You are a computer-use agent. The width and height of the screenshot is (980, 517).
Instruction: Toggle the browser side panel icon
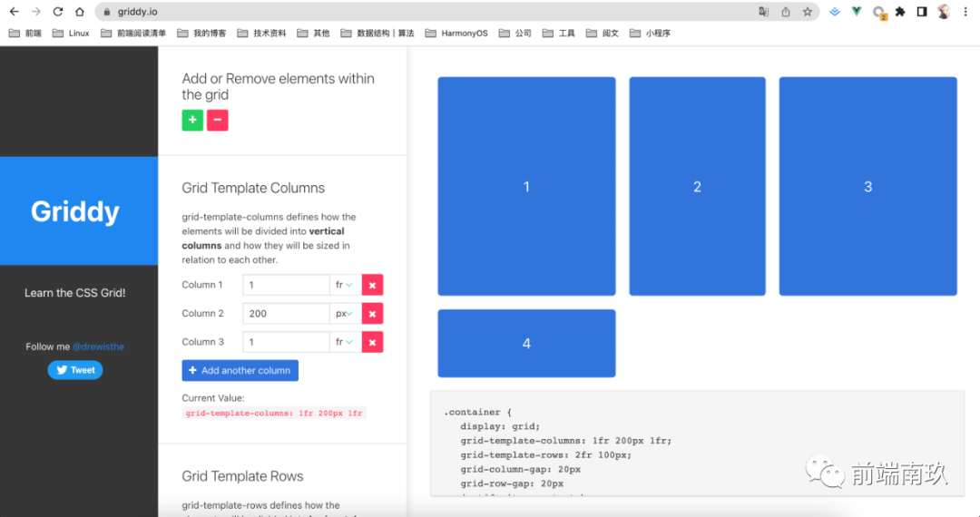pos(922,12)
